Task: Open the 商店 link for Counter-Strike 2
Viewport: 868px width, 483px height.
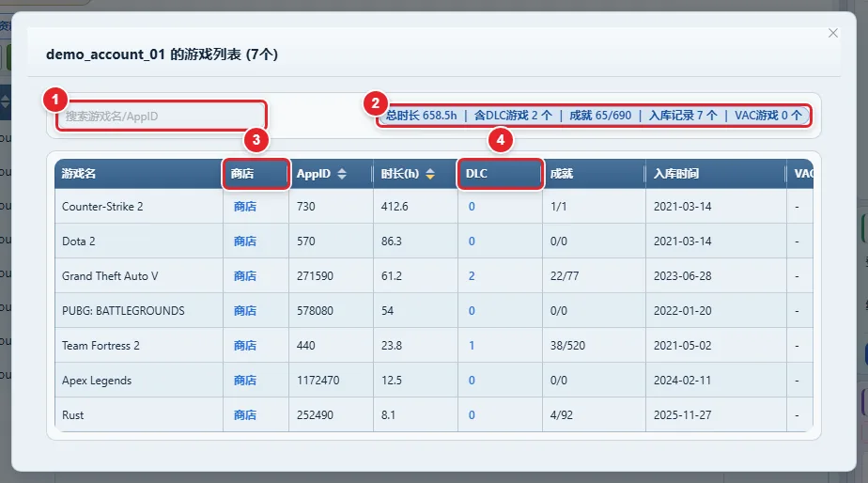Action: coord(244,207)
